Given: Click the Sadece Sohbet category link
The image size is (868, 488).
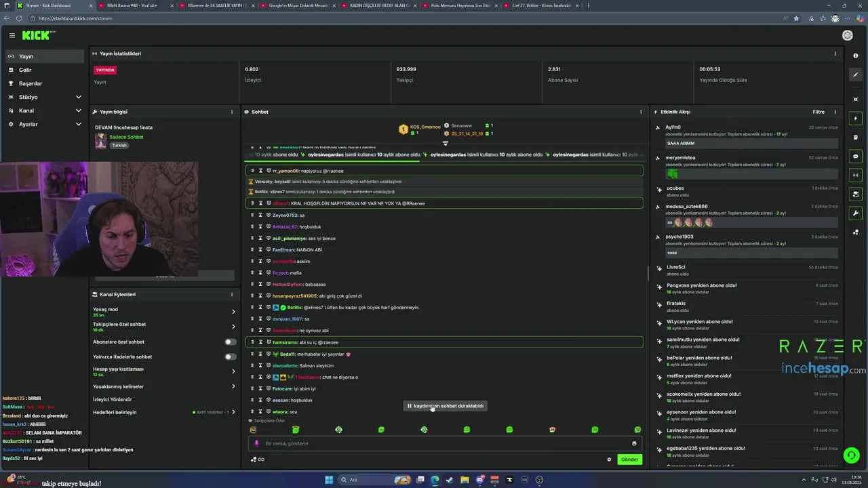Looking at the screenshot, I should coord(126,137).
